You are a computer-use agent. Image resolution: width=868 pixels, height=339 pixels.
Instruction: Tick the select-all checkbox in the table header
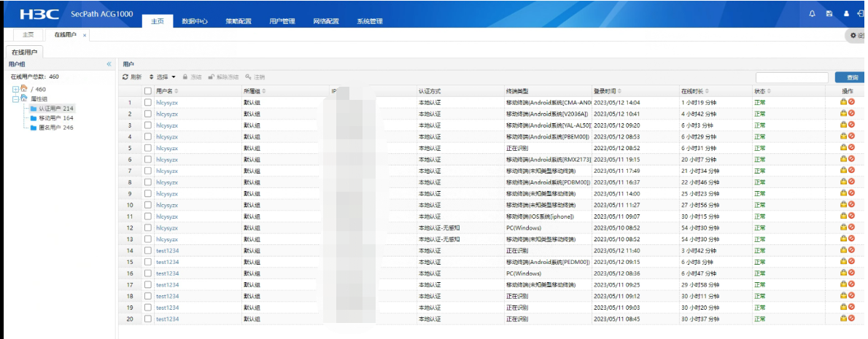click(148, 90)
